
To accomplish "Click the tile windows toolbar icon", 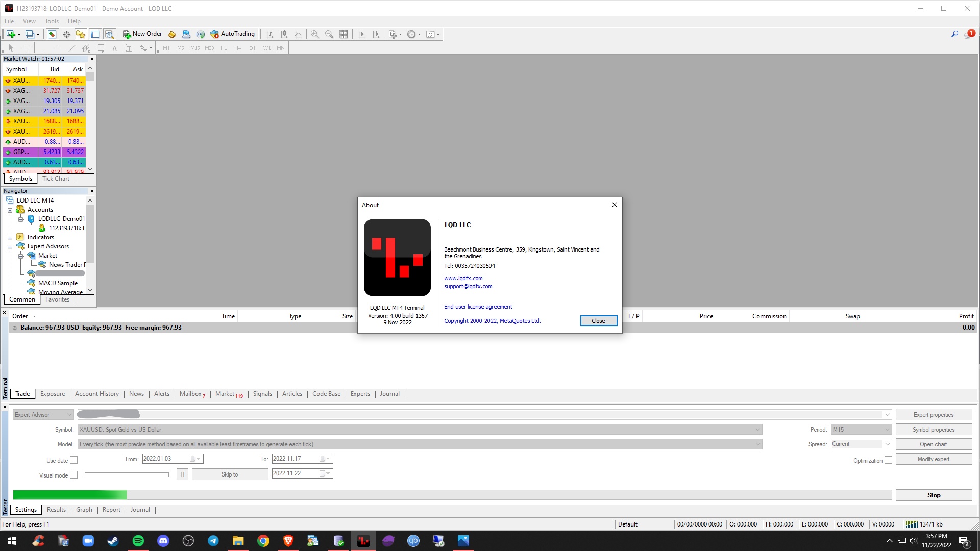I will coord(344,34).
